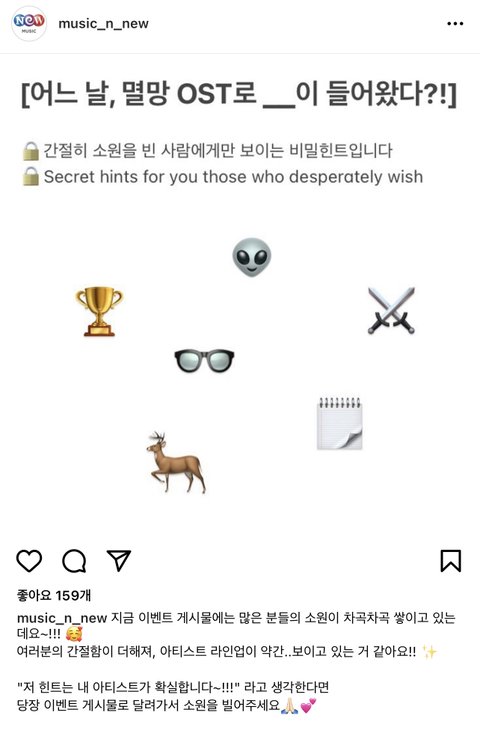480x736 pixels.
Task: Share post via paper plane icon
Action: (119, 560)
